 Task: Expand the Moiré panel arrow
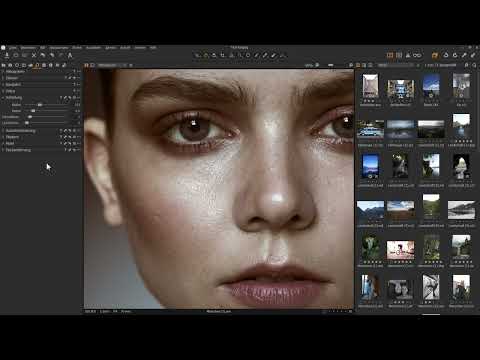click(x=3, y=143)
